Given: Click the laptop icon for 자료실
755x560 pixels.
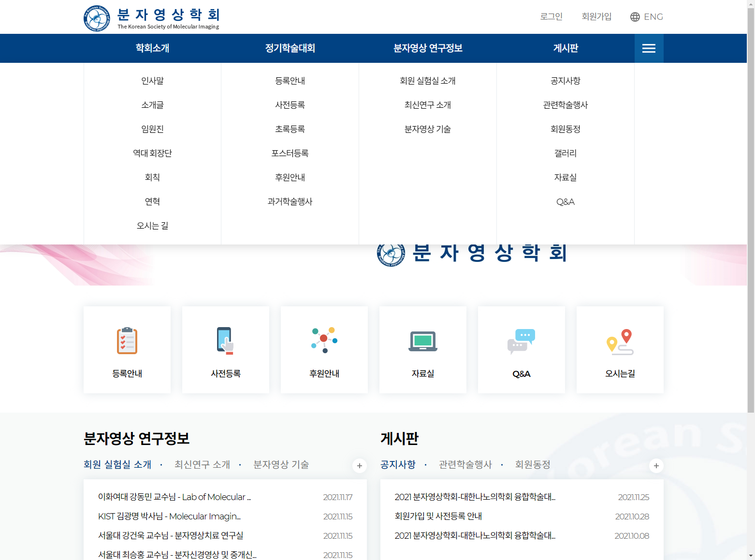Looking at the screenshot, I should pyautogui.click(x=423, y=341).
